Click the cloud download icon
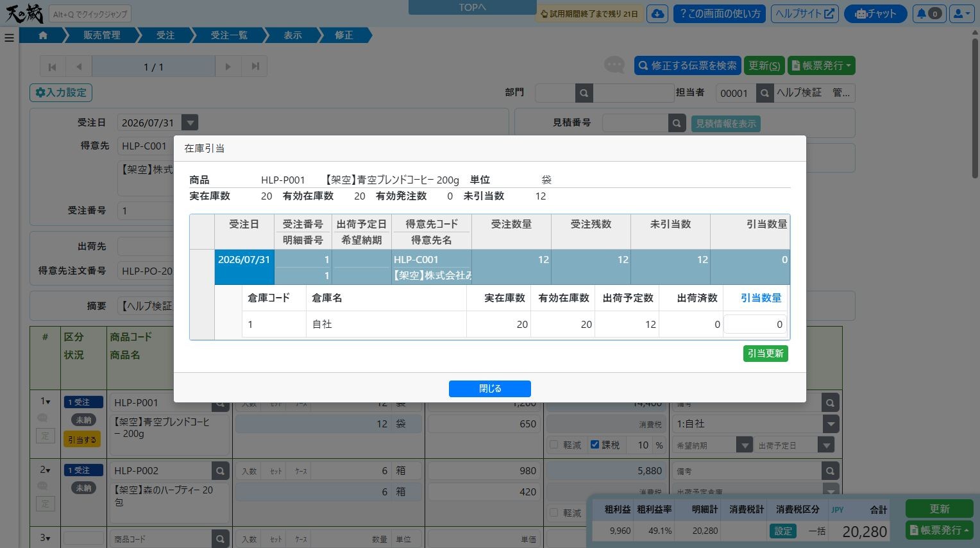Image resolution: width=980 pixels, height=548 pixels. (657, 13)
